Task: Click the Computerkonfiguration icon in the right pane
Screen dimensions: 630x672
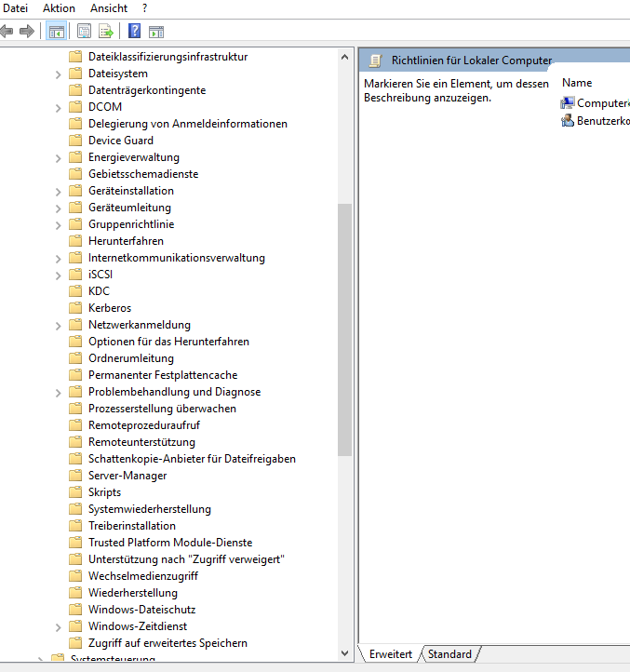Action: pos(567,103)
